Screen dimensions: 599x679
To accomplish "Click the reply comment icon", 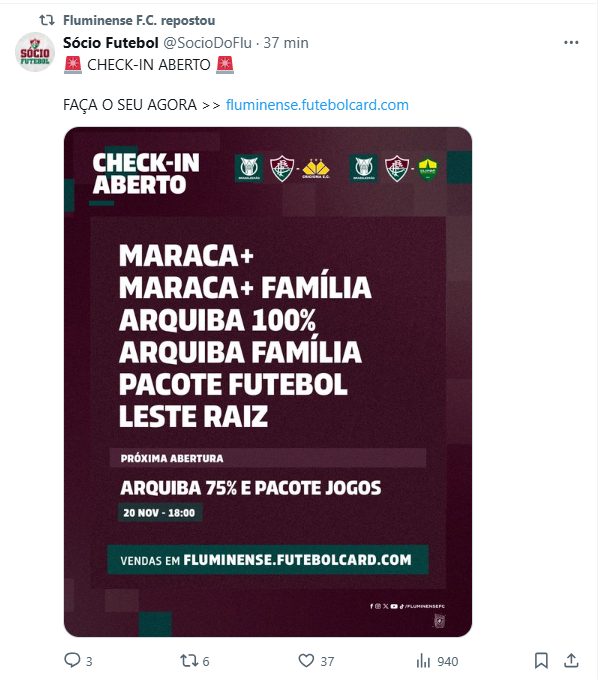I will pyautogui.click(x=72, y=660).
